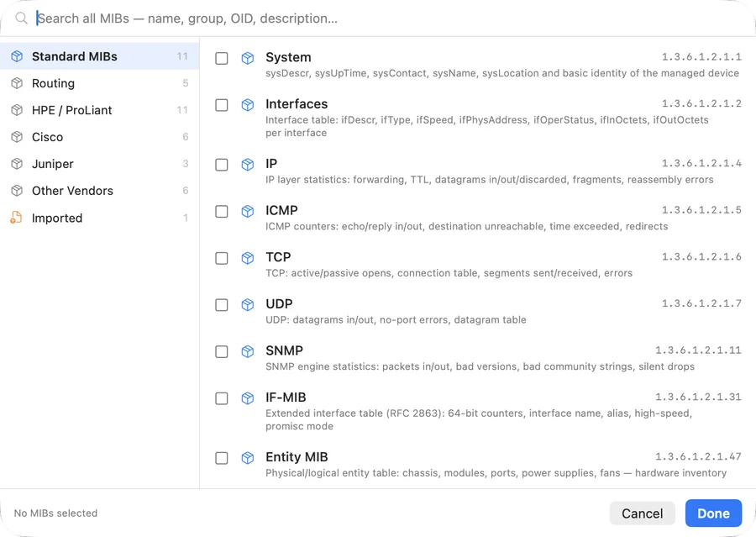Screen dimensions: 756x537
Task: Click the blue cube icon beside SNMP
Action: pyautogui.click(x=248, y=352)
